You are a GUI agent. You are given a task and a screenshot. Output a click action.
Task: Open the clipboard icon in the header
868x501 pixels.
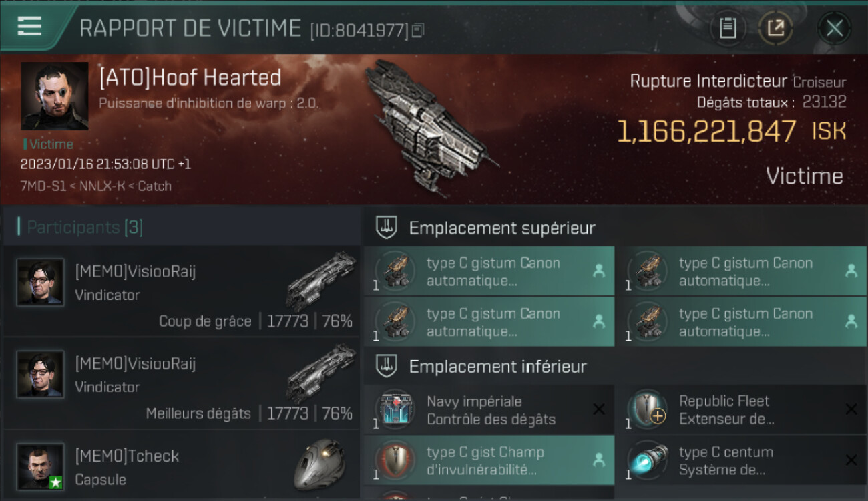click(x=728, y=28)
